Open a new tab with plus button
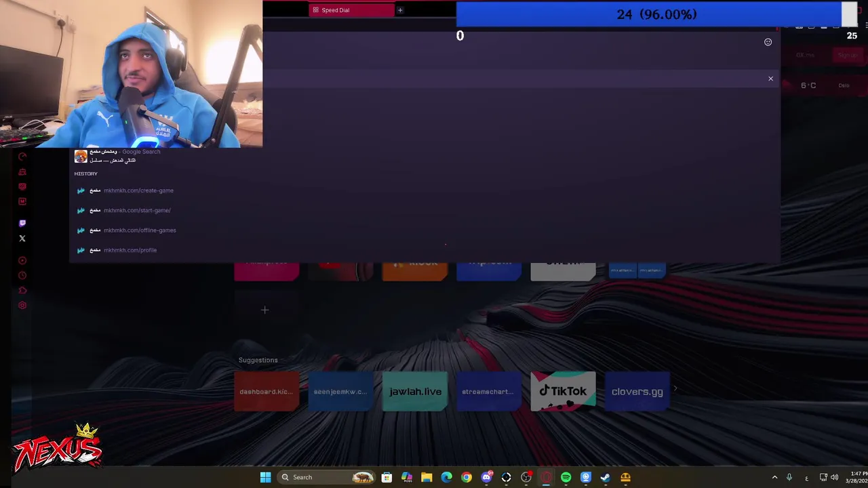 coord(400,10)
